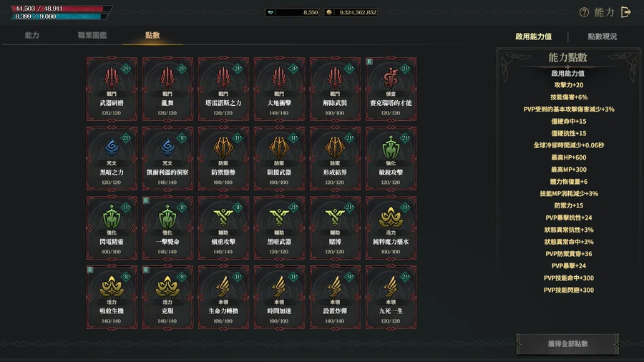Click the exit icon at top right
644x362 pixels.
coord(626,12)
